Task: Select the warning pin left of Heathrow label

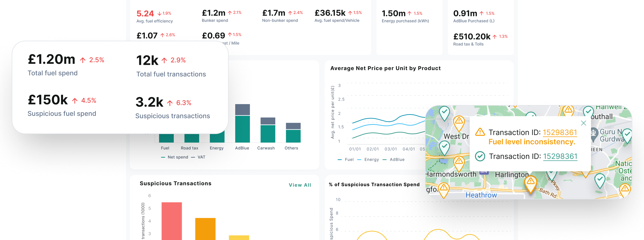Action: pyautogui.click(x=443, y=190)
